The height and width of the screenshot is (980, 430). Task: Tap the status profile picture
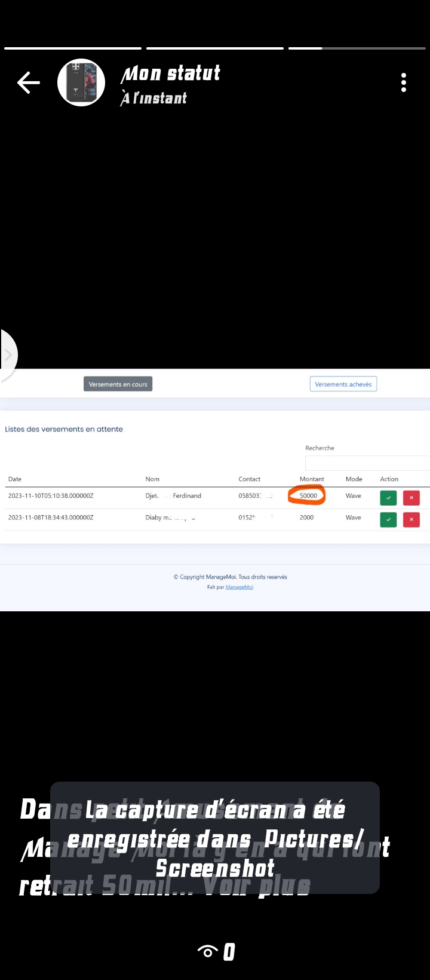coord(81,82)
